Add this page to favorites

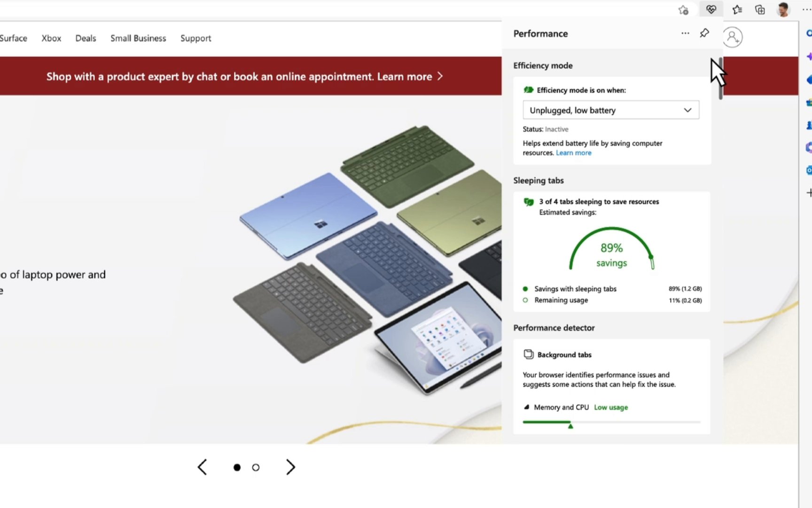point(683,9)
